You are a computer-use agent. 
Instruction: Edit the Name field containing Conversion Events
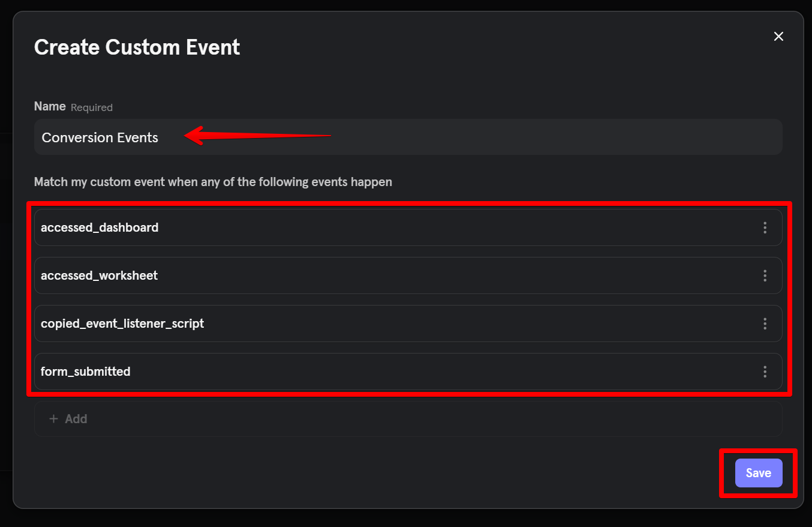click(x=240, y=137)
